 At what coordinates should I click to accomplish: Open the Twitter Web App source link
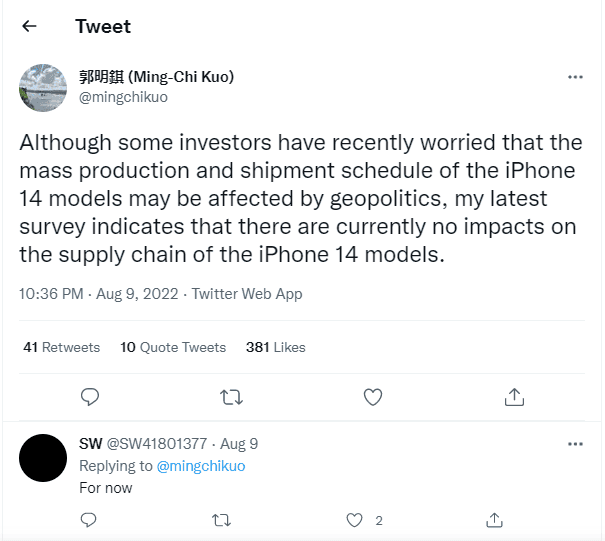click(247, 294)
